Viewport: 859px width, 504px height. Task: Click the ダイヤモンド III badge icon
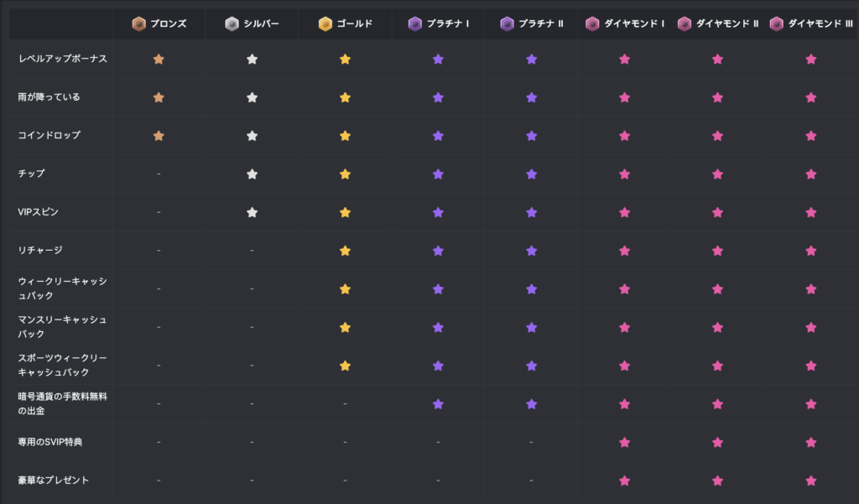[x=776, y=23]
